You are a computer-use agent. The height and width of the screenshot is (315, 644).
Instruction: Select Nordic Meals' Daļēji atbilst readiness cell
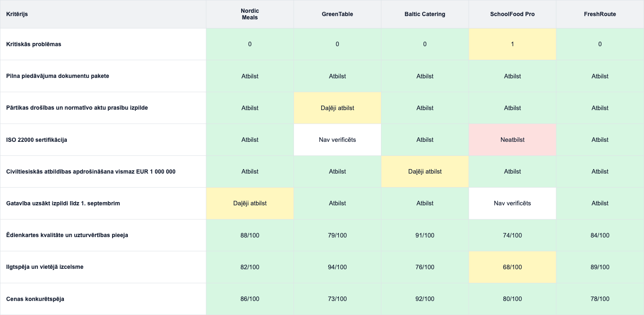[x=250, y=203]
